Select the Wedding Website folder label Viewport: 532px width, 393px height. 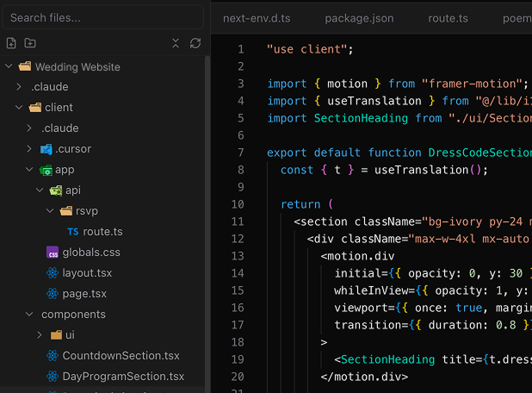pyautogui.click(x=77, y=67)
